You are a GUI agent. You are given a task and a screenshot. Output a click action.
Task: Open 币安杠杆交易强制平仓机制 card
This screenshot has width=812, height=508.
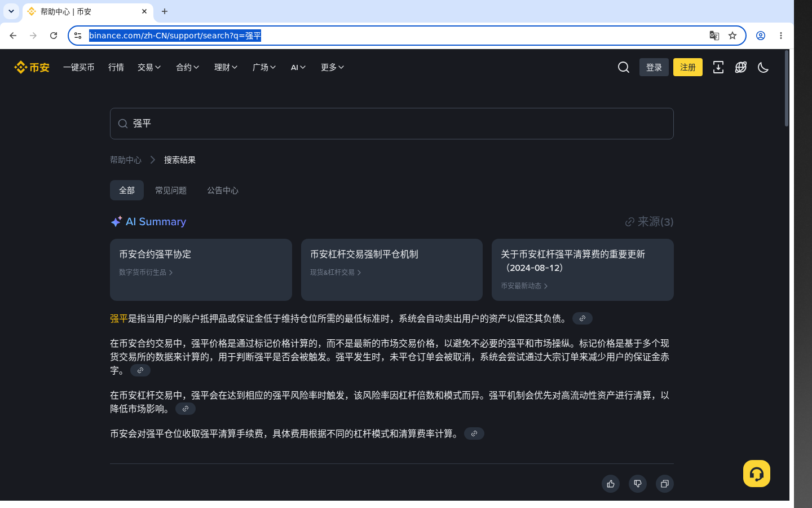392,270
